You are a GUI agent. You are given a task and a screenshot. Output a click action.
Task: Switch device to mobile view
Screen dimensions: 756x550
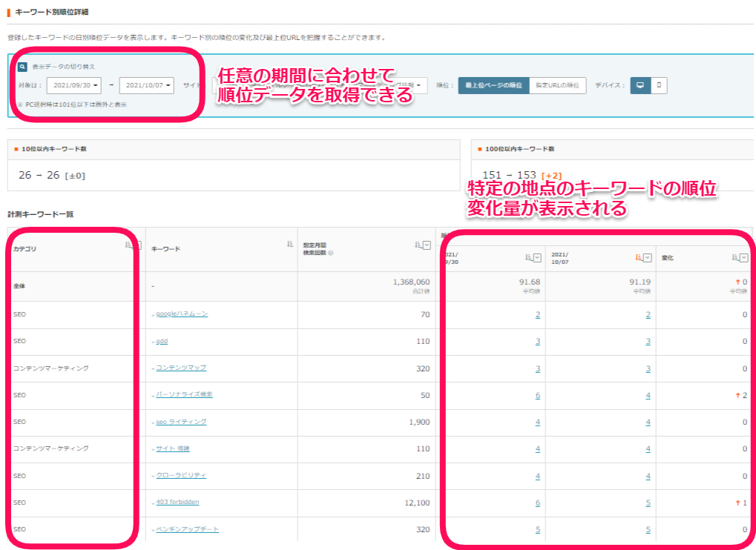click(x=659, y=86)
